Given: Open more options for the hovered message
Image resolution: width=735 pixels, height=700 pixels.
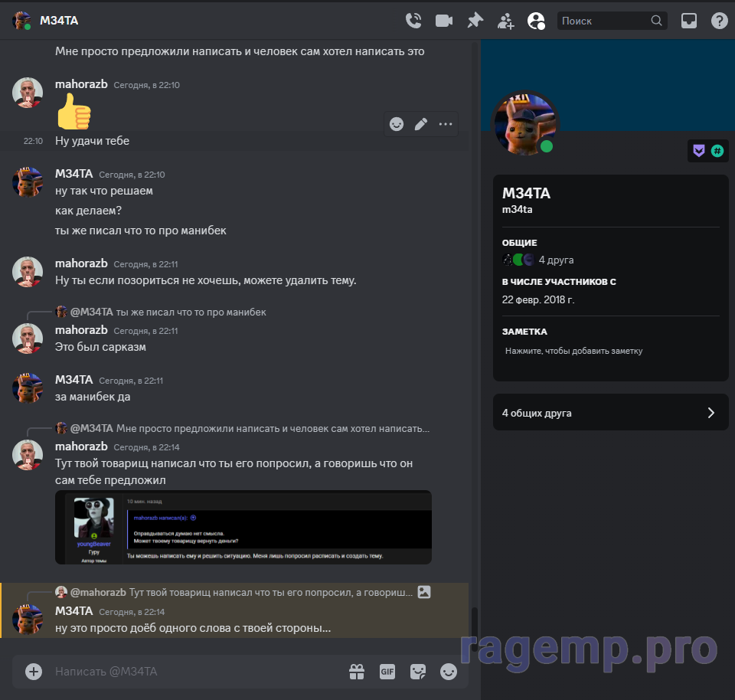Looking at the screenshot, I should point(446,124).
